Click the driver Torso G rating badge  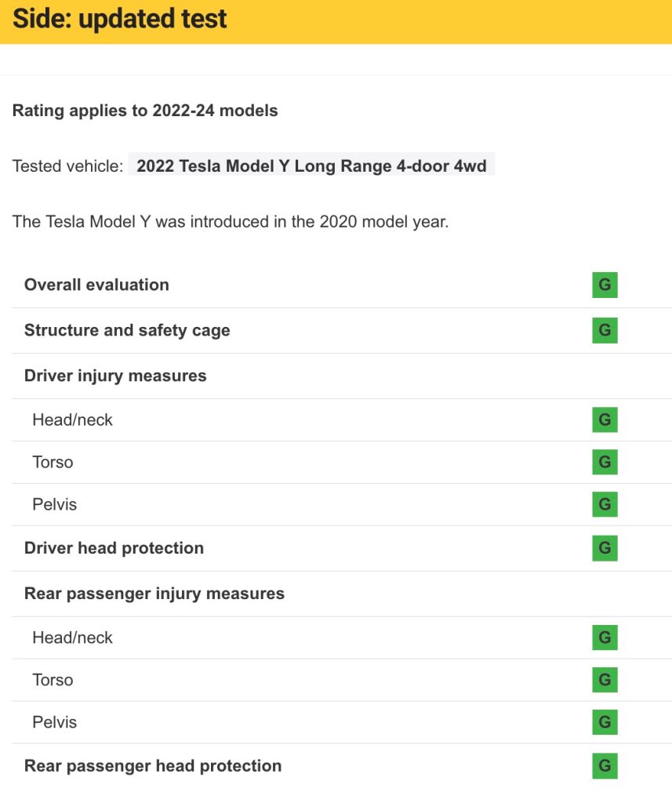[605, 462]
